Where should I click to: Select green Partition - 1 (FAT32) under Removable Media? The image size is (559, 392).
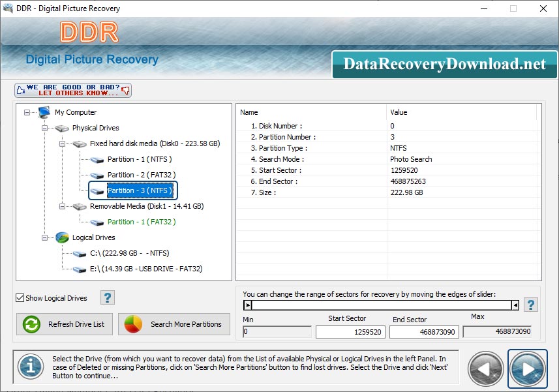point(142,222)
